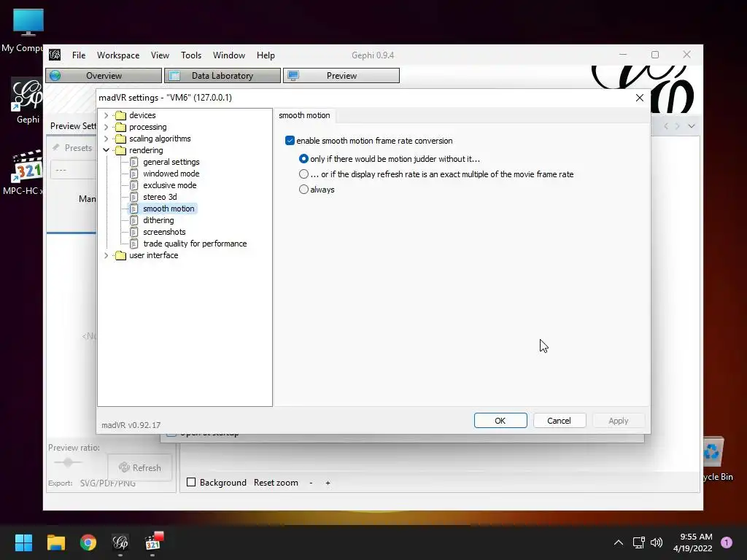Open the Tools menu
Viewport: 747px width, 560px height.
[191, 55]
